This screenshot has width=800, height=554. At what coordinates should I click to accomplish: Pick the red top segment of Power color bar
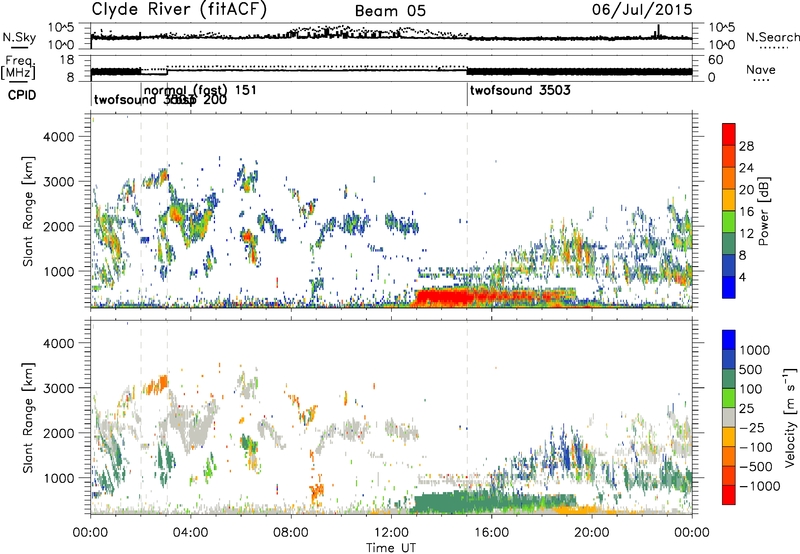click(x=729, y=134)
